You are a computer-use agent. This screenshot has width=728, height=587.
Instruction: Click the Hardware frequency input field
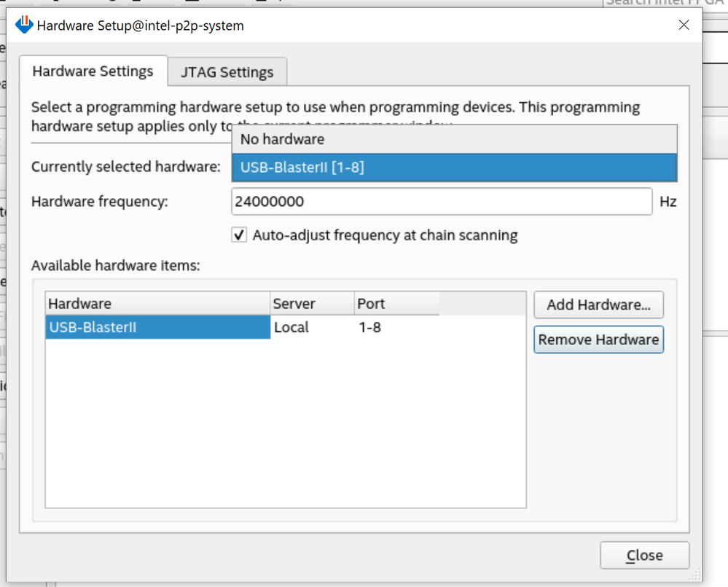(x=442, y=202)
